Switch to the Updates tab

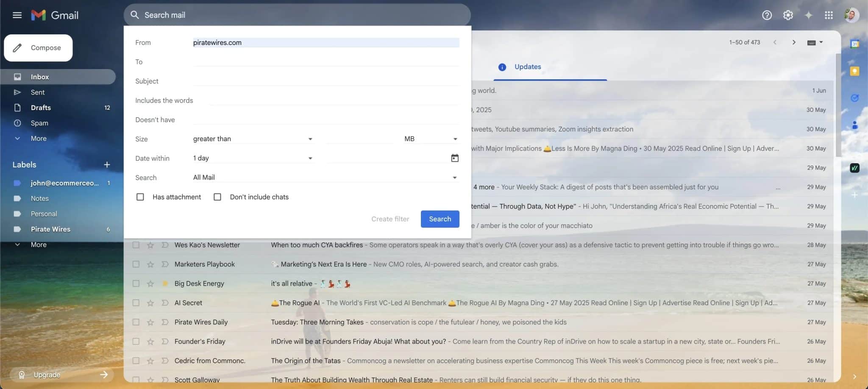click(527, 67)
